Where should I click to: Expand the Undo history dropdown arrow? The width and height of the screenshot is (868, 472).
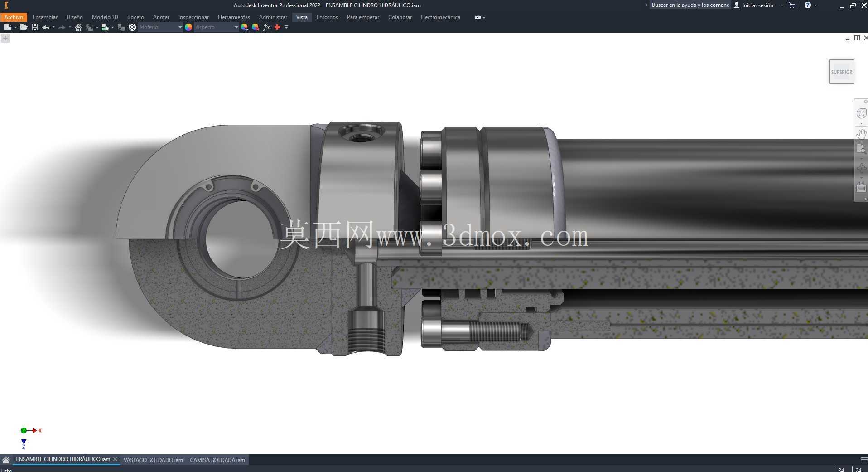pyautogui.click(x=53, y=27)
